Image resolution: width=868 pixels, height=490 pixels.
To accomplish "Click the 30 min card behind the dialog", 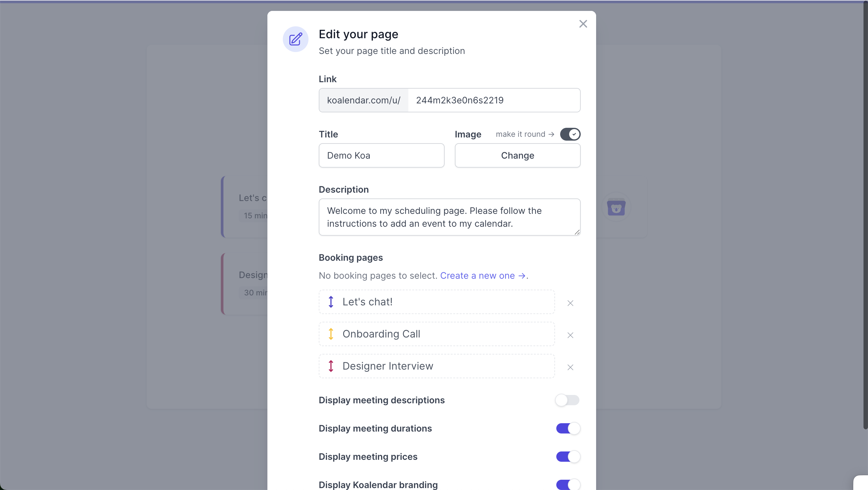I will (x=245, y=284).
